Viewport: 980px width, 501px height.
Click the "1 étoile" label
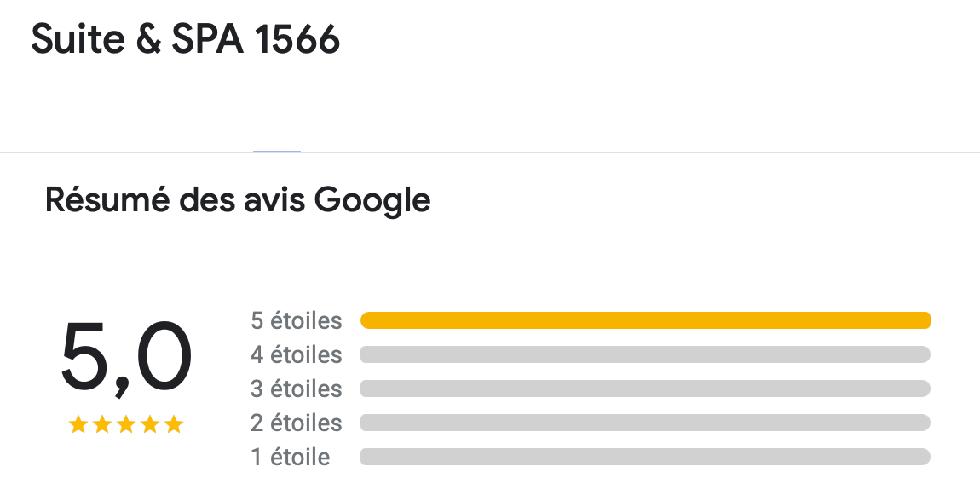point(290,457)
